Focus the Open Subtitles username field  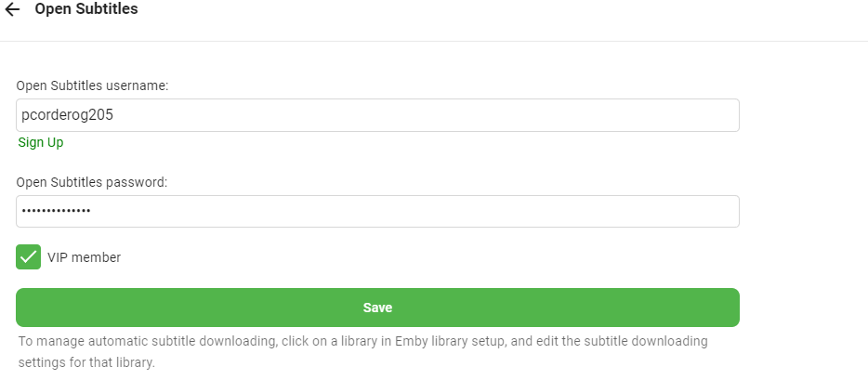[x=377, y=115]
